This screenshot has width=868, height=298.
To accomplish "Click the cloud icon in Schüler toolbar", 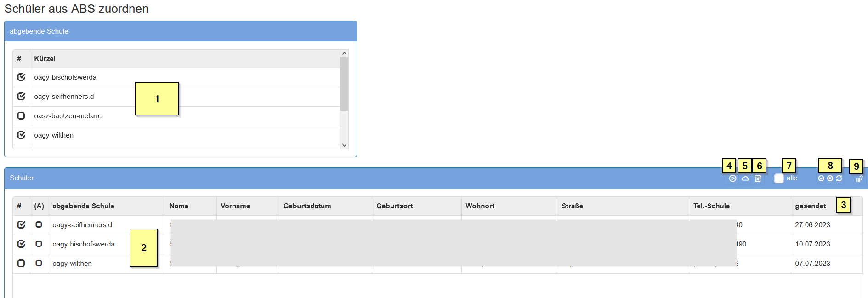I will (745, 178).
